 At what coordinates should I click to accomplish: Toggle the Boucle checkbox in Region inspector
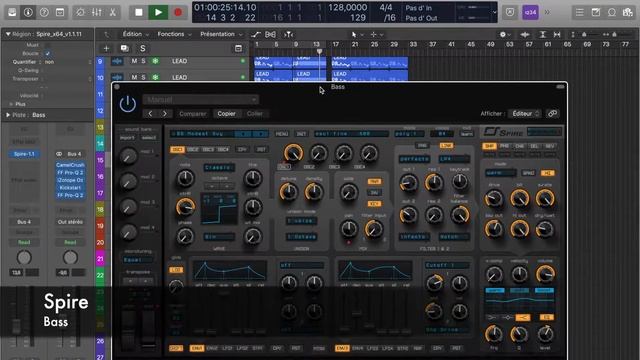click(48, 53)
